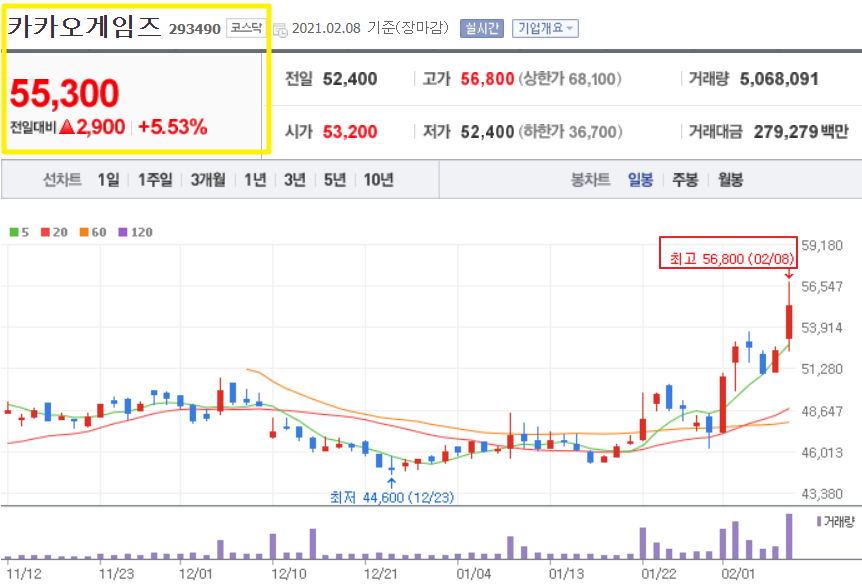
Task: Select the 1일 line chart tab
Action: [108, 180]
